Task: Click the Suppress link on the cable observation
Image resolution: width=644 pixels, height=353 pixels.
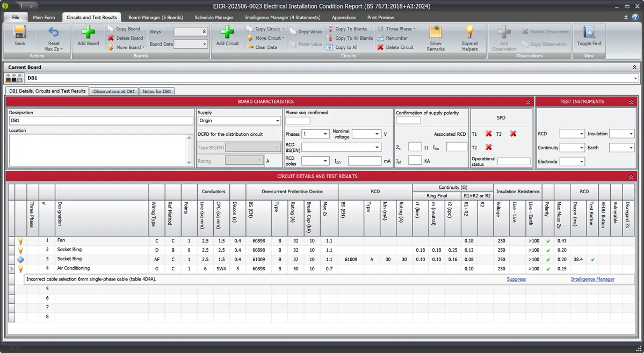Action: tap(516, 278)
